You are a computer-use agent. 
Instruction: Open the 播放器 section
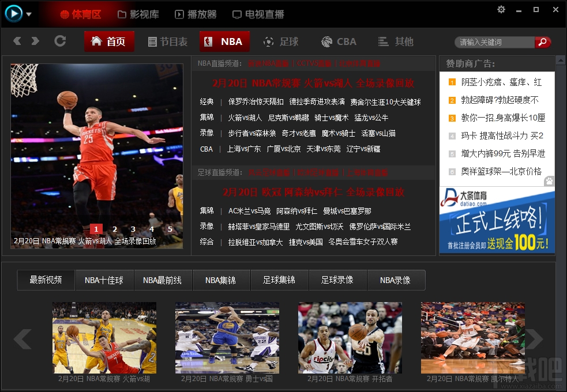click(196, 14)
